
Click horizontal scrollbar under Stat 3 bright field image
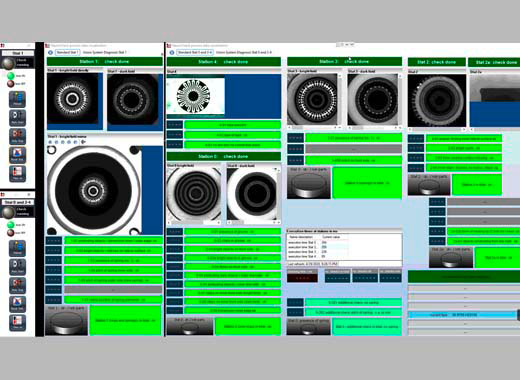point(314,127)
